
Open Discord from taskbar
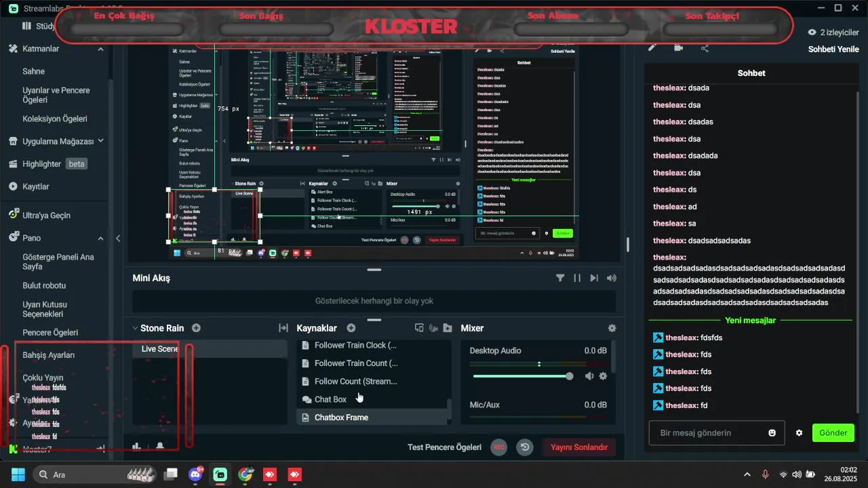(x=197, y=474)
